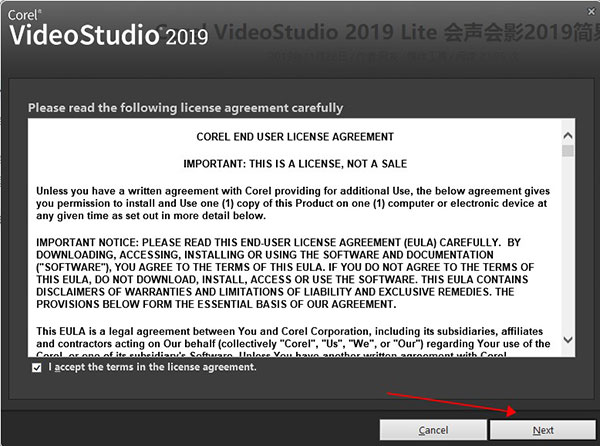Click the Cancel button
600x446 pixels.
pos(432,430)
